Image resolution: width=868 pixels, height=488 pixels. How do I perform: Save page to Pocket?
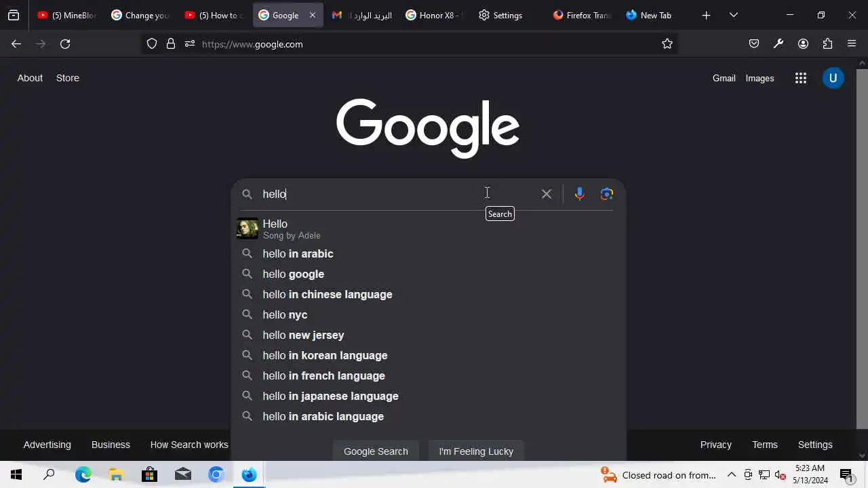[754, 44]
